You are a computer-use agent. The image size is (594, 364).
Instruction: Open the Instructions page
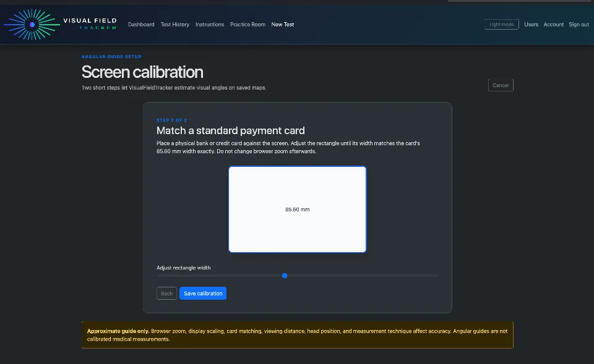pyautogui.click(x=210, y=25)
